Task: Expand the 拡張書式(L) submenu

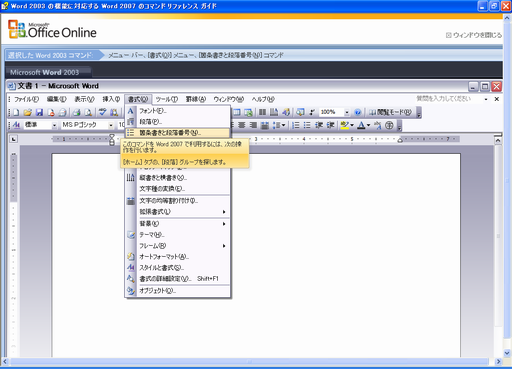Action: [x=178, y=212]
